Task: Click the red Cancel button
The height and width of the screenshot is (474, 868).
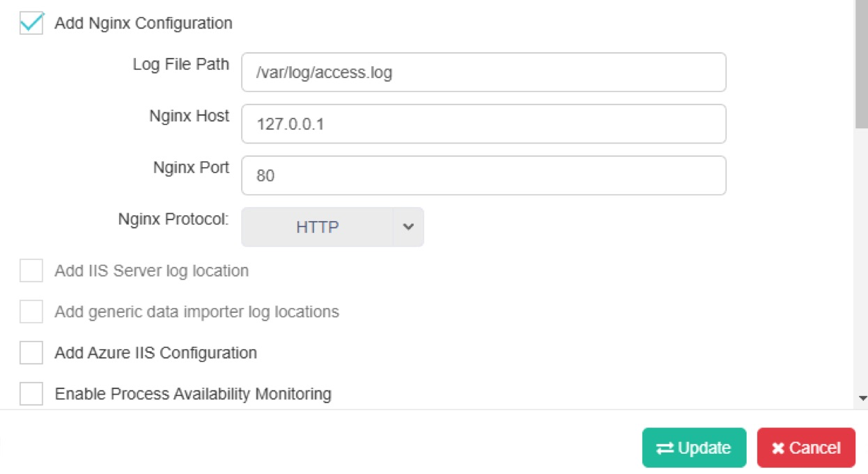Action: point(806,448)
